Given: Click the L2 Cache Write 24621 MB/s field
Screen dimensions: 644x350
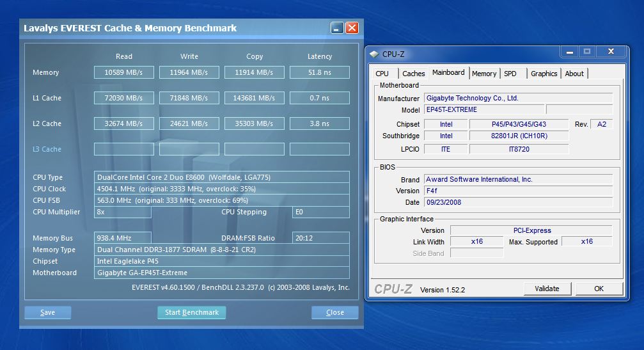Looking at the screenshot, I should pyautogui.click(x=189, y=123).
